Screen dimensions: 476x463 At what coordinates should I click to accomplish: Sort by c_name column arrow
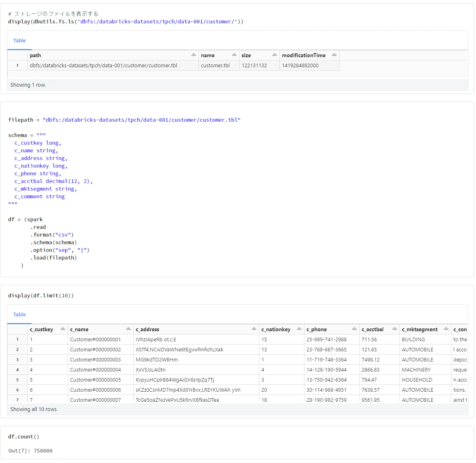128,329
